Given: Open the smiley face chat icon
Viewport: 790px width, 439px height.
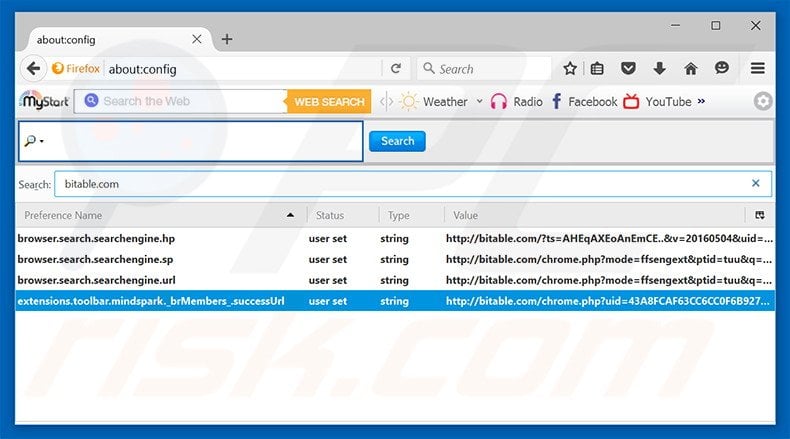Looking at the screenshot, I should coord(721,68).
